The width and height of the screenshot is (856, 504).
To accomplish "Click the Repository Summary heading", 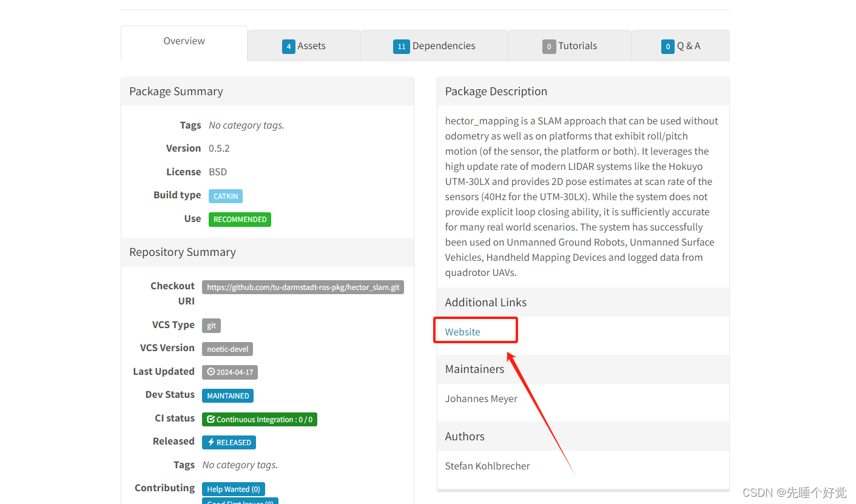I will [183, 252].
